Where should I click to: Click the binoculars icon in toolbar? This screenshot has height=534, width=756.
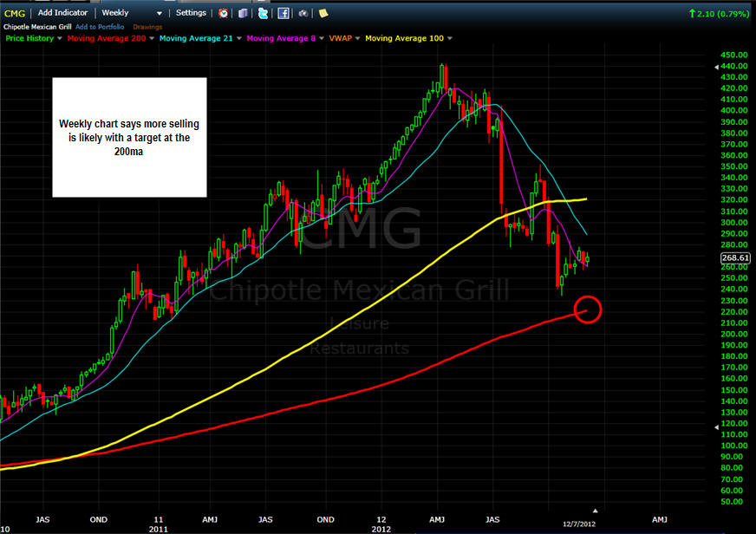(x=303, y=14)
